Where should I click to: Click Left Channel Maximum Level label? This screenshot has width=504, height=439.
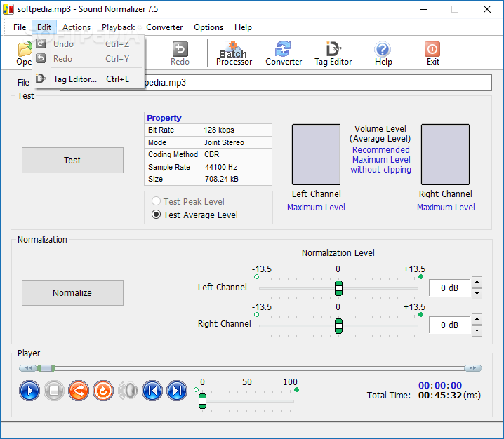316,208
